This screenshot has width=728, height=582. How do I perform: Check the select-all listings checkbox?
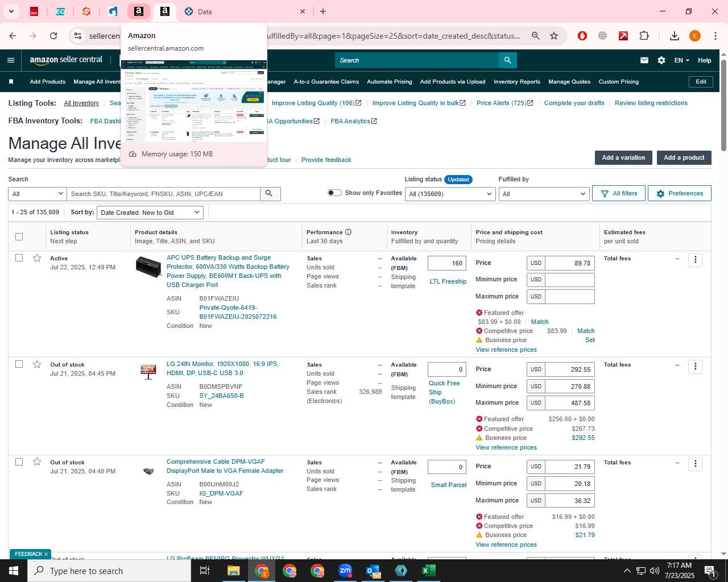coord(19,236)
